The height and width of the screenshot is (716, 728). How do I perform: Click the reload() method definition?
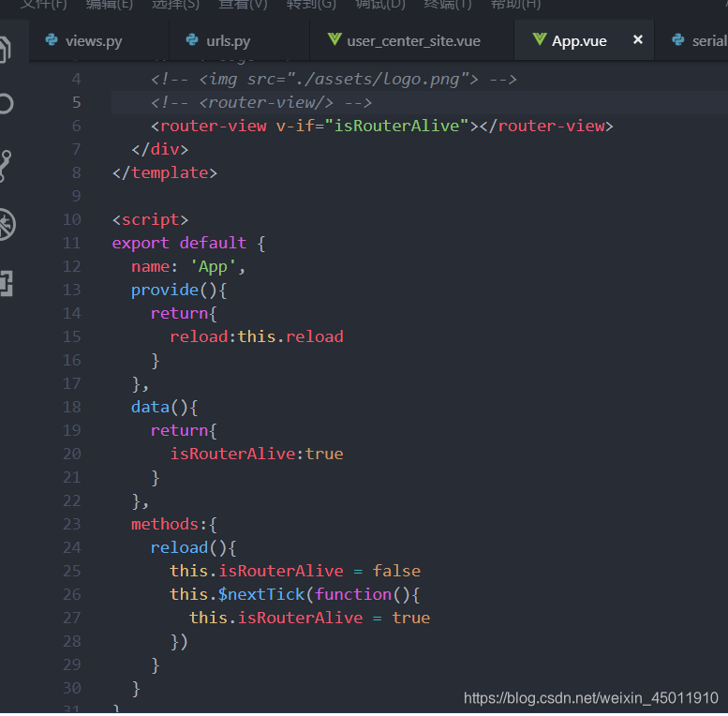[194, 548]
